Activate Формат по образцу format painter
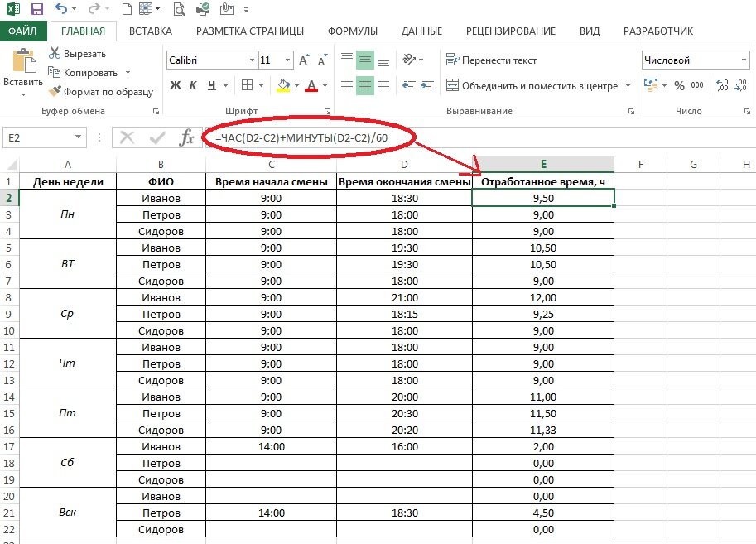The image size is (756, 544). click(101, 91)
